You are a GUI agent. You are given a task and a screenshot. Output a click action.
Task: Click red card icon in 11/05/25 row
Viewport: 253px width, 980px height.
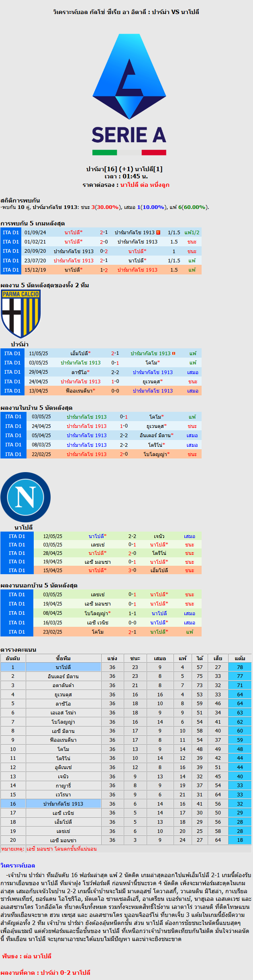173,354
